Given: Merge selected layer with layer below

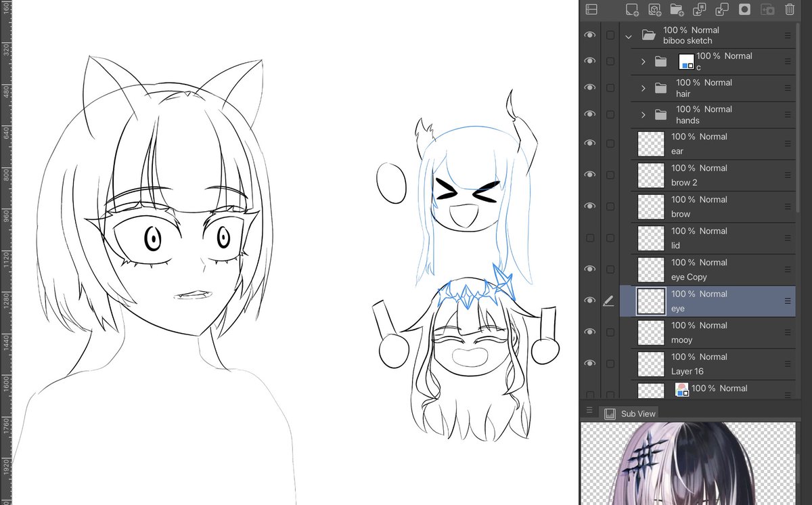Looking at the screenshot, I should 722,9.
